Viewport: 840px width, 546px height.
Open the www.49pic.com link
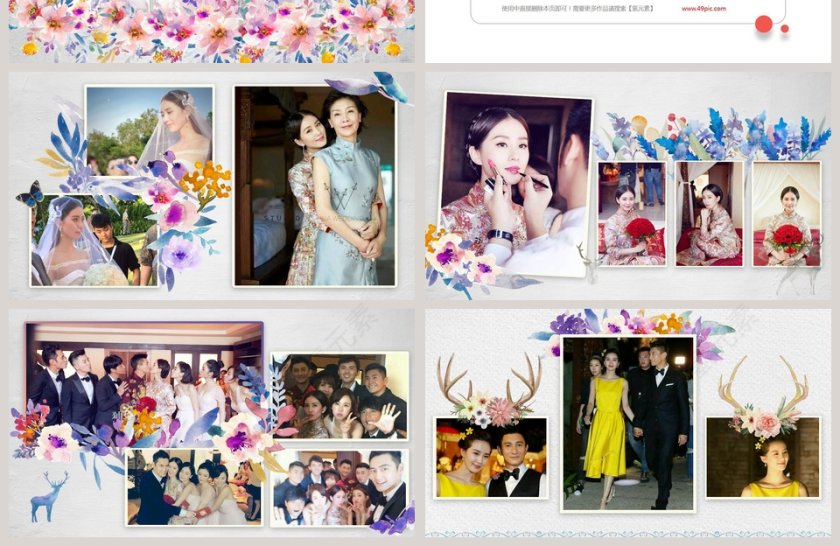pos(704,8)
